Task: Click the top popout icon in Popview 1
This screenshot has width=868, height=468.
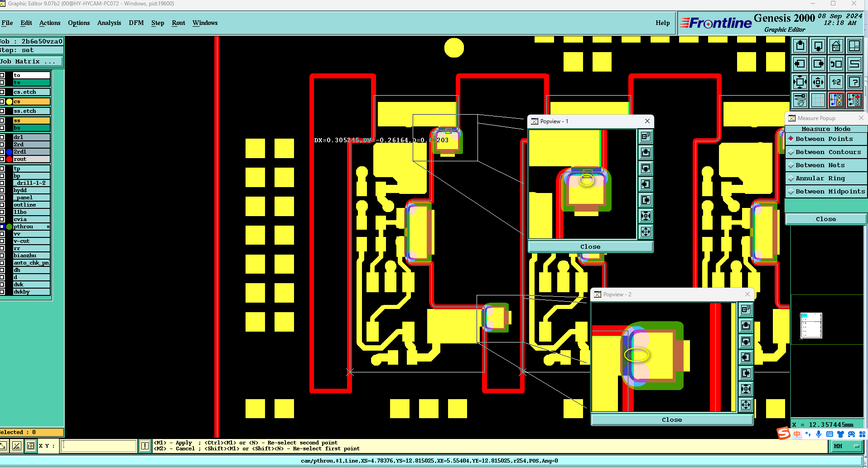Action: click(x=646, y=136)
